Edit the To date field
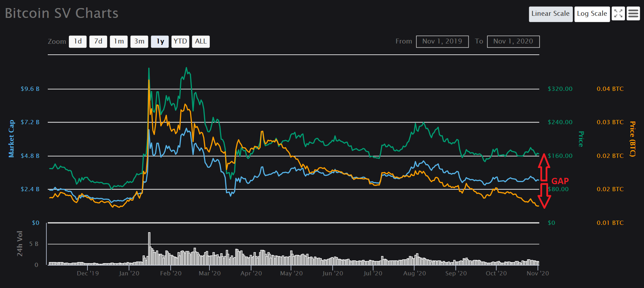 513,41
